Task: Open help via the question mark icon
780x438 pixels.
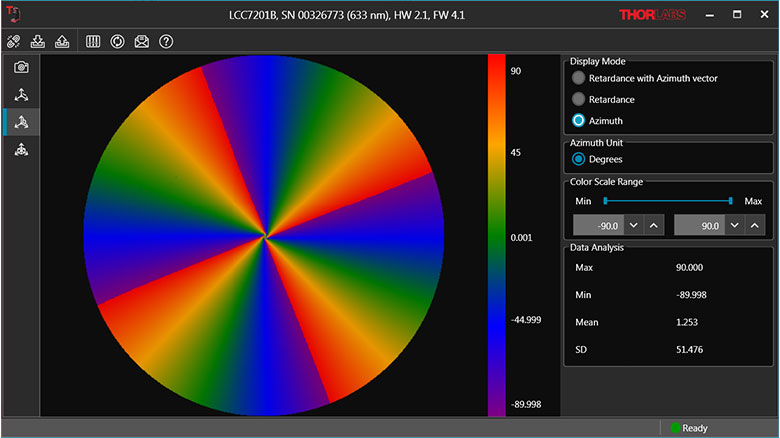Action: [166, 41]
